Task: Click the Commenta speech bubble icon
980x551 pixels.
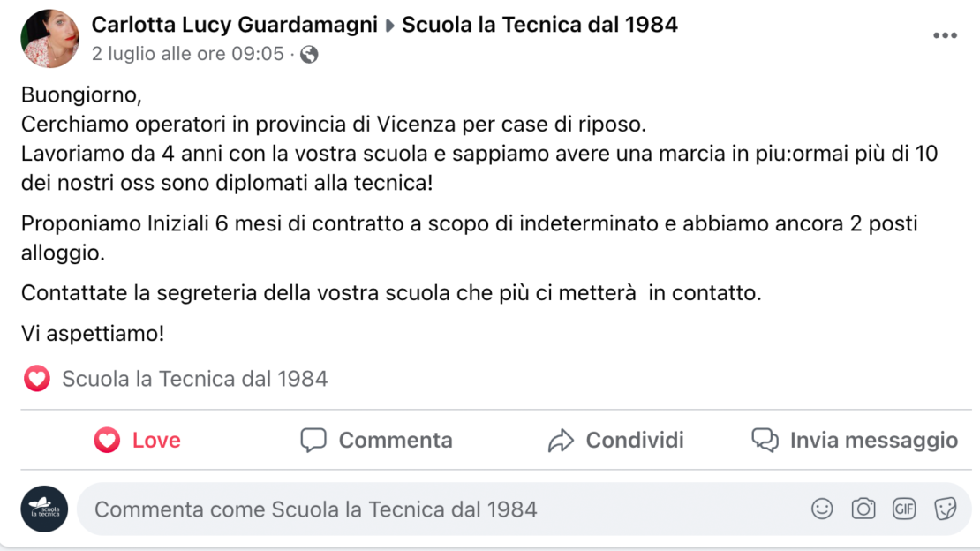Action: (x=313, y=440)
